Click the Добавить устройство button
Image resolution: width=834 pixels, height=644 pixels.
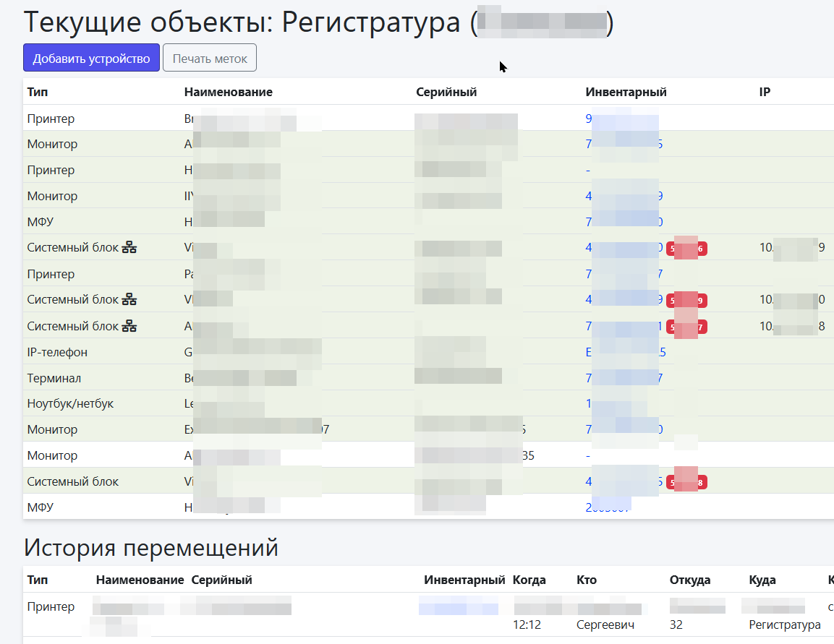pyautogui.click(x=91, y=58)
